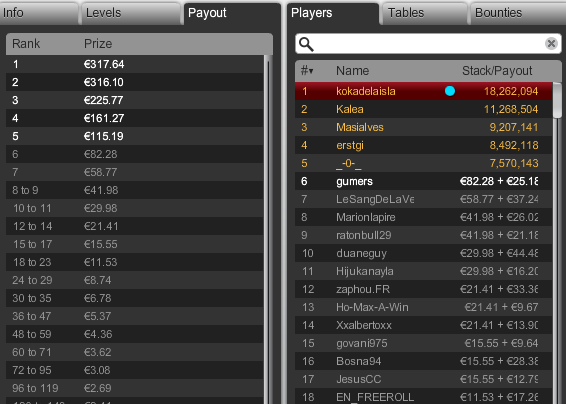Click the Prize column header
Viewport: 566px width, 404px height.
tap(98, 44)
